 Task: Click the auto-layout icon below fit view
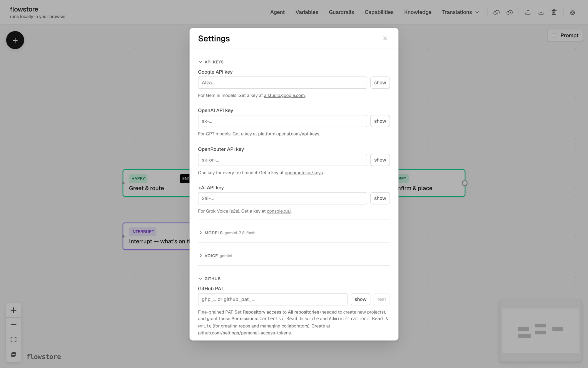[x=14, y=354]
